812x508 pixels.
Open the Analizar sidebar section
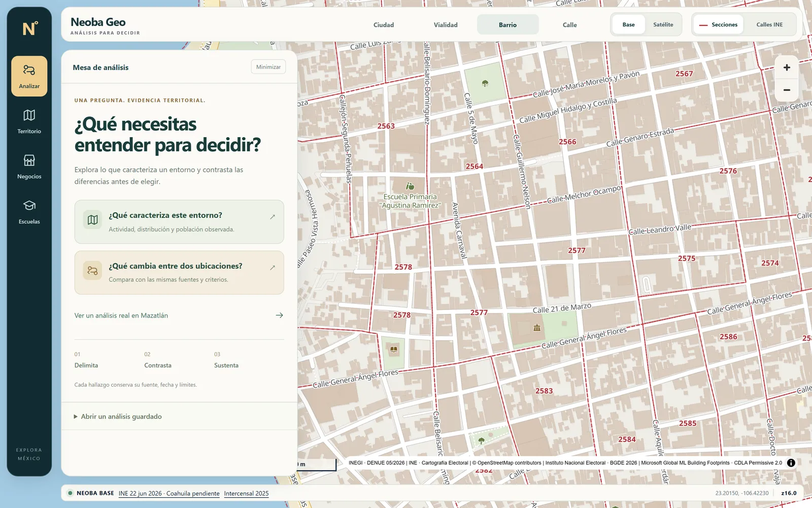[x=29, y=76]
